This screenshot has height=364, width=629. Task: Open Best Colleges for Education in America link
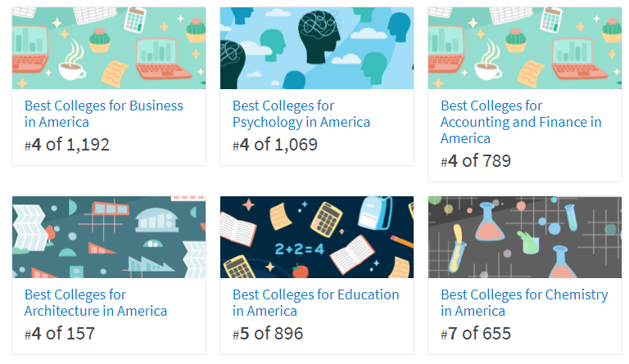click(x=315, y=303)
